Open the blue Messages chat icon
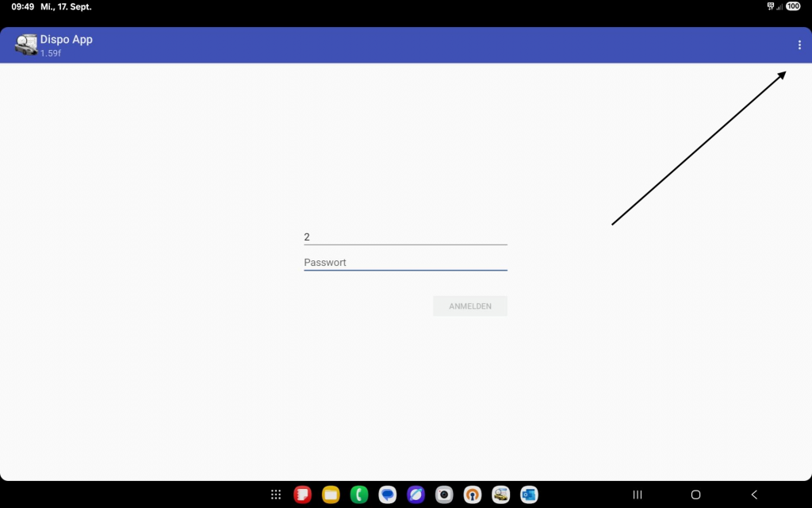 [387, 495]
